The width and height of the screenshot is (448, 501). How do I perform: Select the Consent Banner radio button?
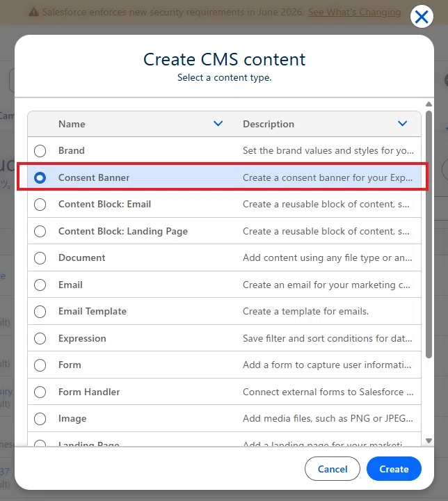point(40,177)
